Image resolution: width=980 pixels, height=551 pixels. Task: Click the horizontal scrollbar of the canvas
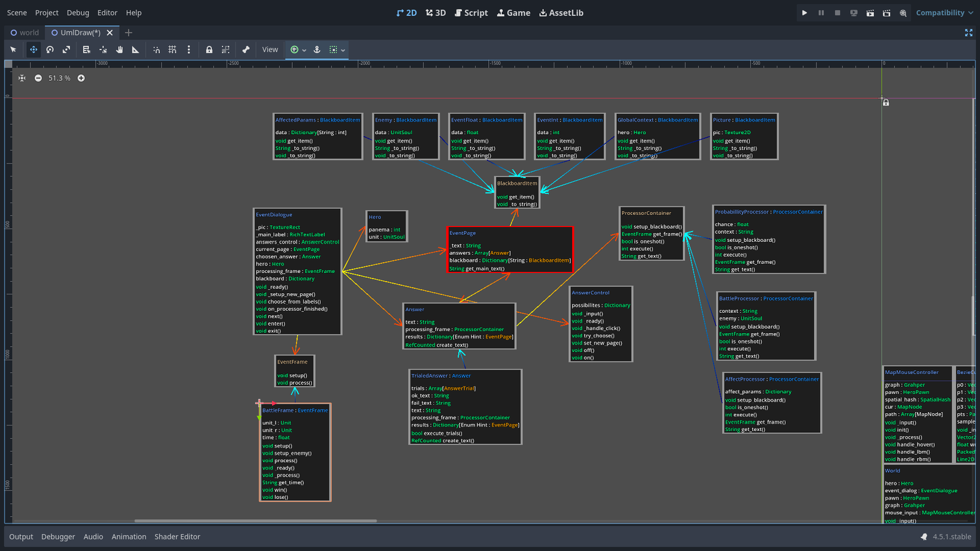coord(255,521)
